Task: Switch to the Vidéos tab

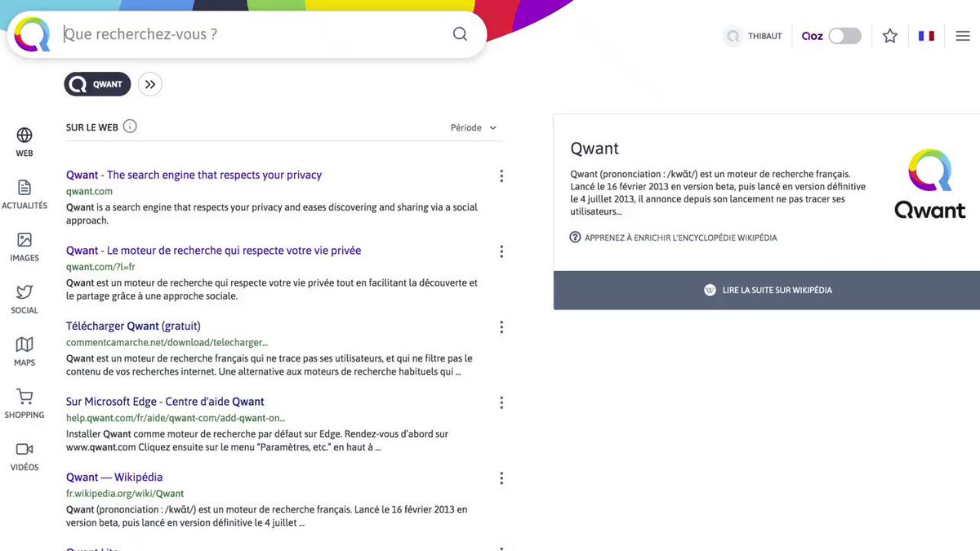Action: point(24,455)
